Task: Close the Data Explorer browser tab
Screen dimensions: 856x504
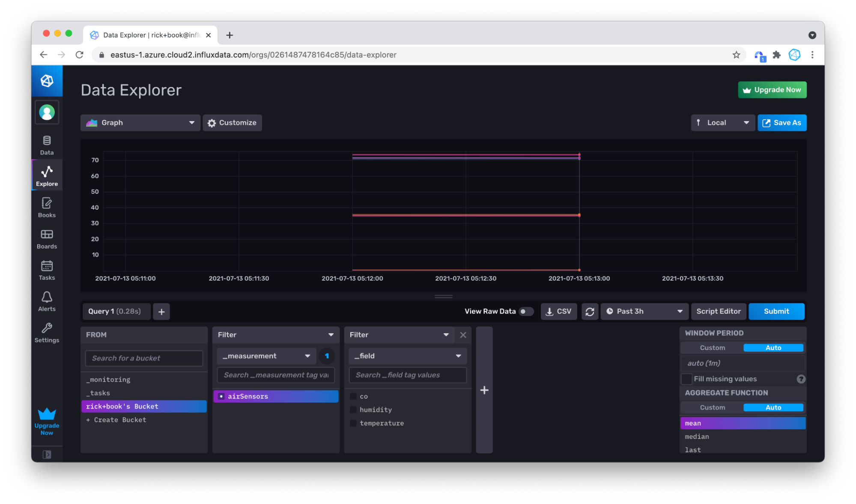Action: (x=209, y=35)
